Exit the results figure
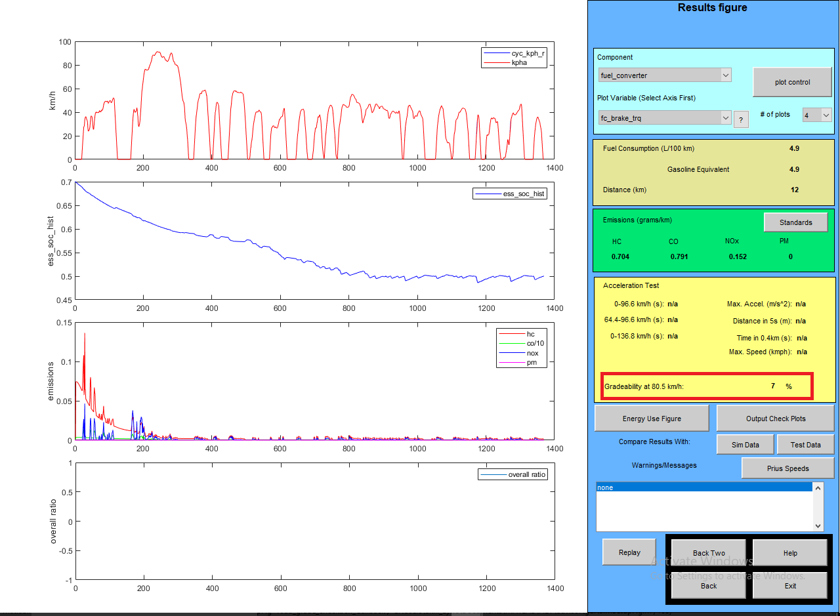This screenshot has height=616, width=840. [x=789, y=586]
